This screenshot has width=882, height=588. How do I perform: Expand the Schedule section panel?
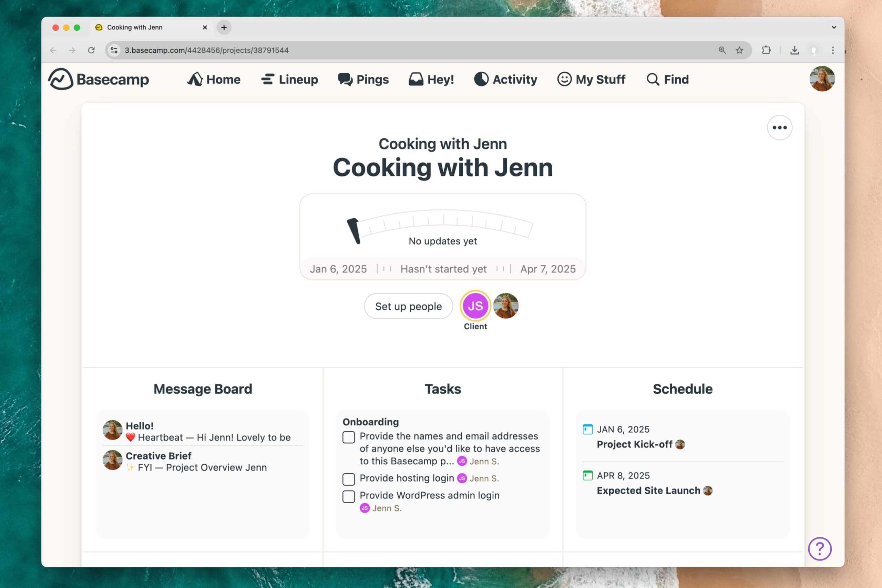(x=682, y=389)
